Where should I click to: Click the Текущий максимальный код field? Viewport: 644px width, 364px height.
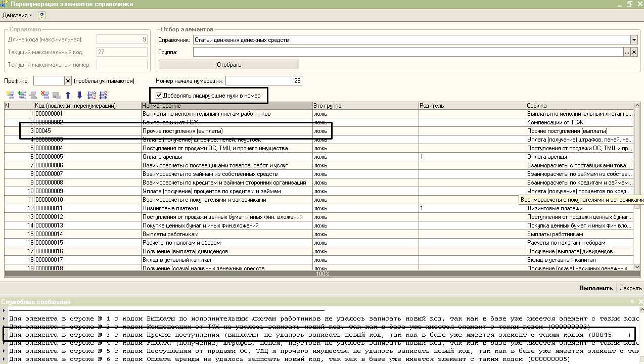(x=122, y=52)
